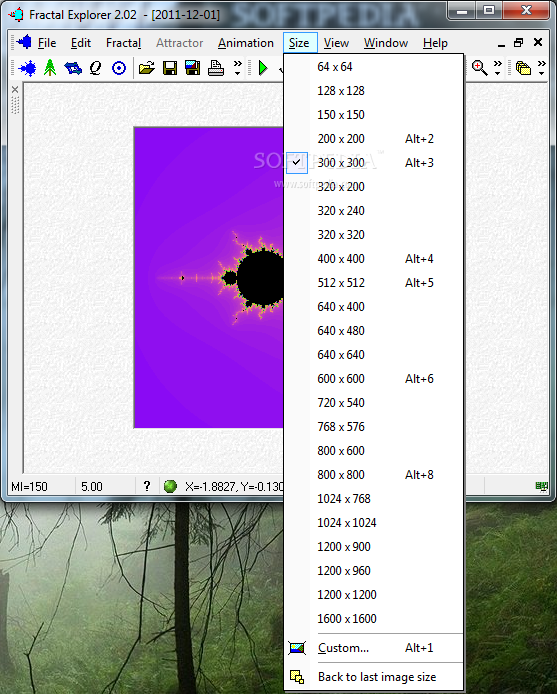Select 200 x 200 size

pyautogui.click(x=374, y=139)
